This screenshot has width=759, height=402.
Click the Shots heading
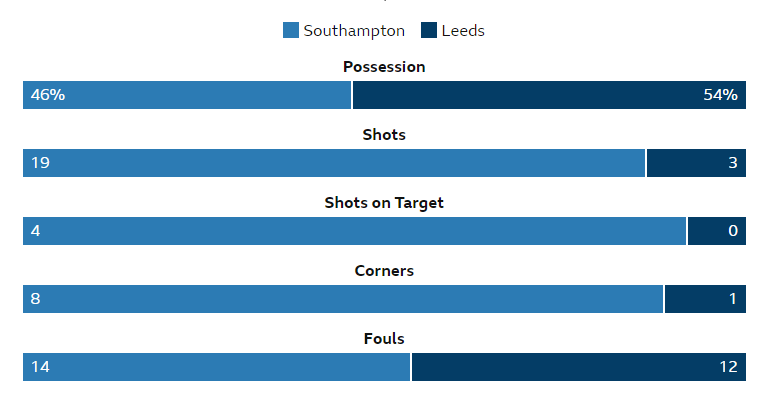384,135
